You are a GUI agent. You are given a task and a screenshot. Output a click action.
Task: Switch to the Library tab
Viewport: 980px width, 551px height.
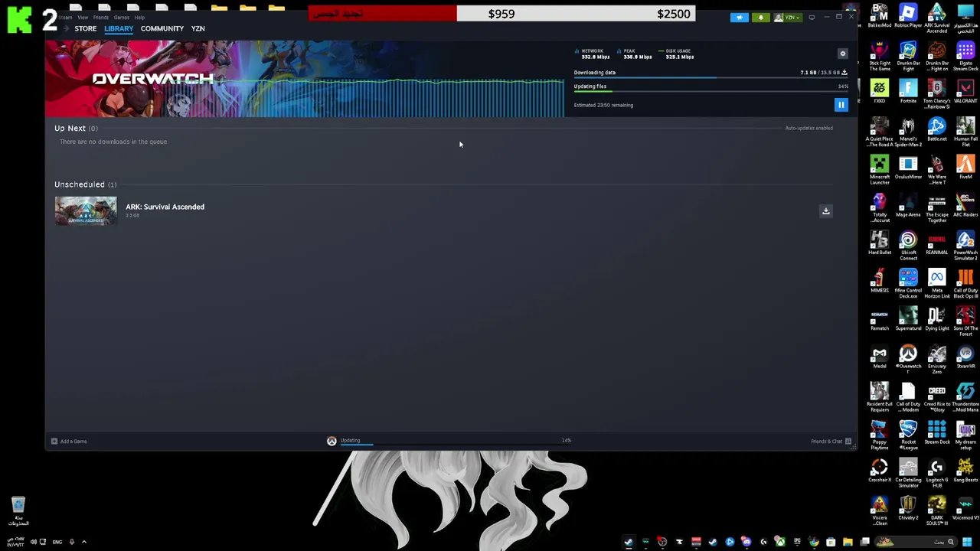(x=119, y=28)
